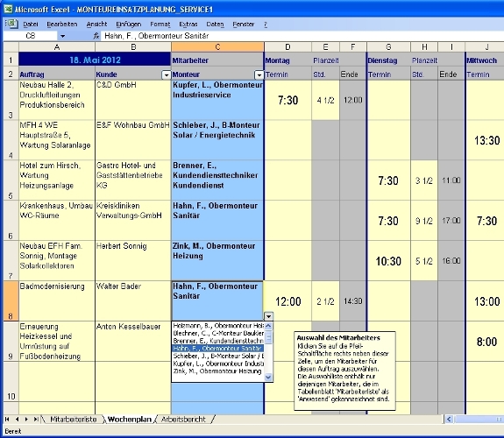This screenshot has width=504, height=438.
Task: Open the Monteur column filter dropdown
Action: (x=259, y=75)
